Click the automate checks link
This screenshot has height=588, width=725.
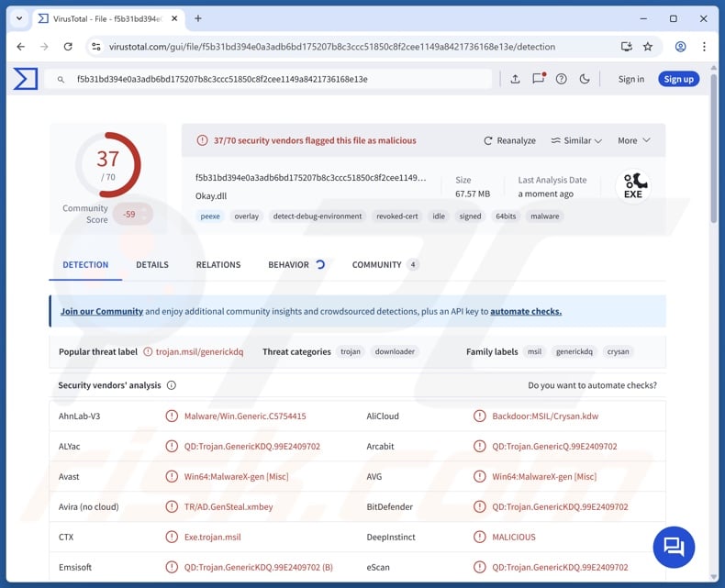(x=526, y=311)
